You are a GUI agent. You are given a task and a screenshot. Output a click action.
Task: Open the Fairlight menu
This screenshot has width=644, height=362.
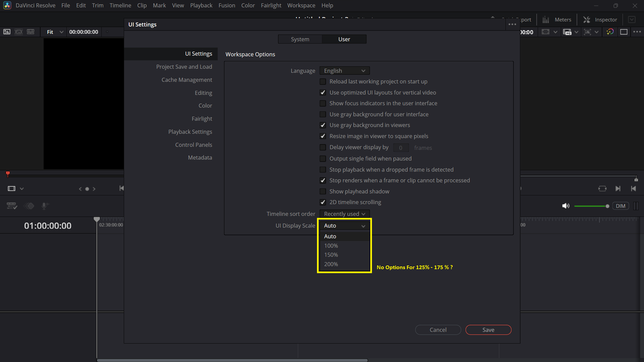pos(271,6)
